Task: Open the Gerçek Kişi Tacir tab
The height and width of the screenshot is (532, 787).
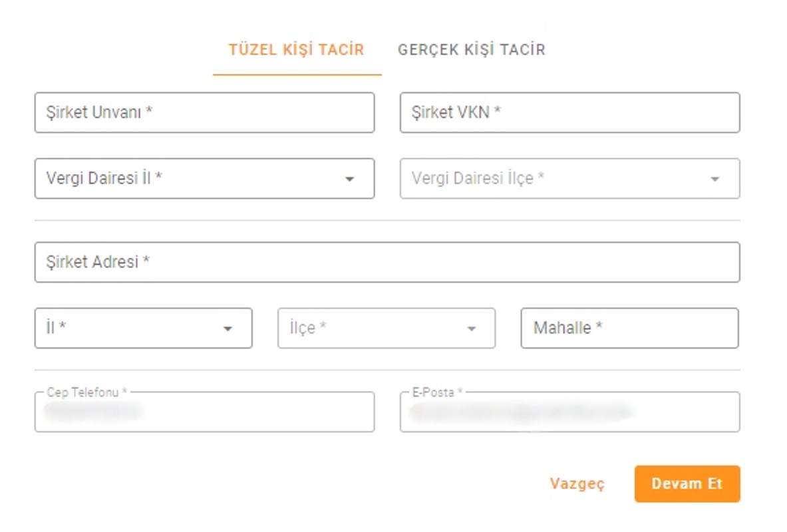Action: click(471, 50)
